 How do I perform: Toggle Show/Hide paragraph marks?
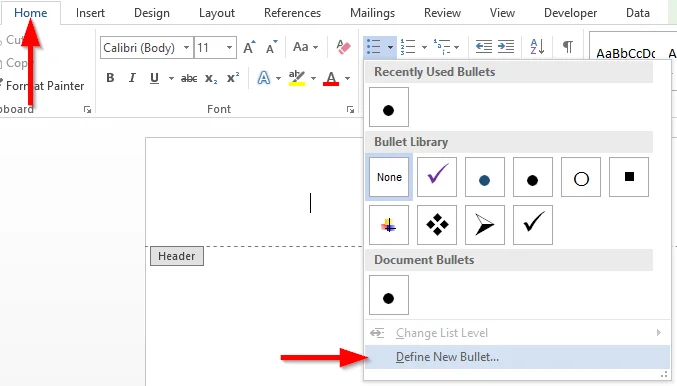(568, 46)
